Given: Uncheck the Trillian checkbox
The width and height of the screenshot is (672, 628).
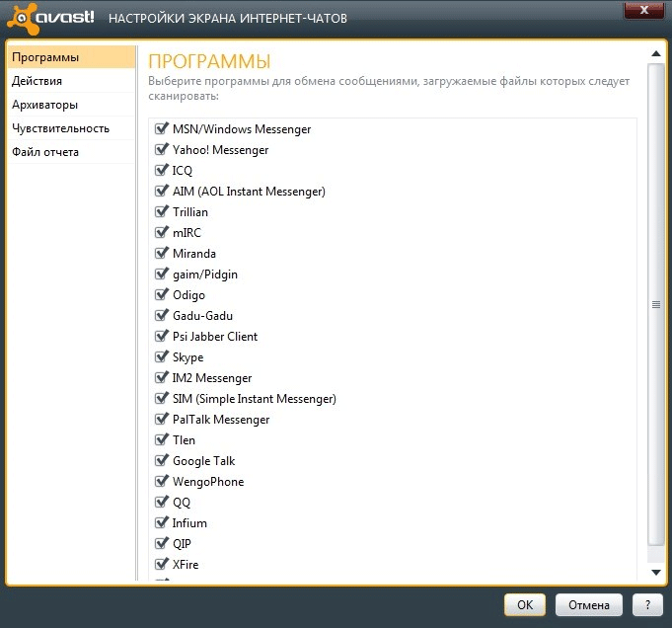Looking at the screenshot, I should tap(161, 211).
